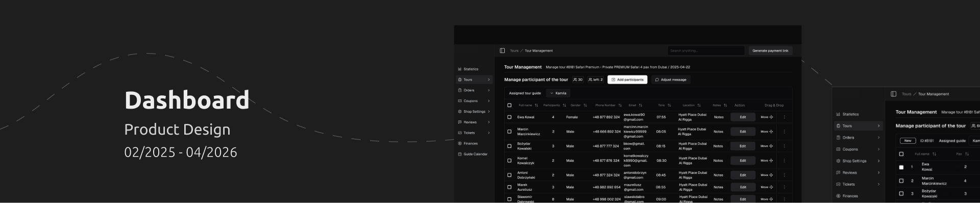
Task: Open the Kamila tour guide dropdown
Action: 558,93
